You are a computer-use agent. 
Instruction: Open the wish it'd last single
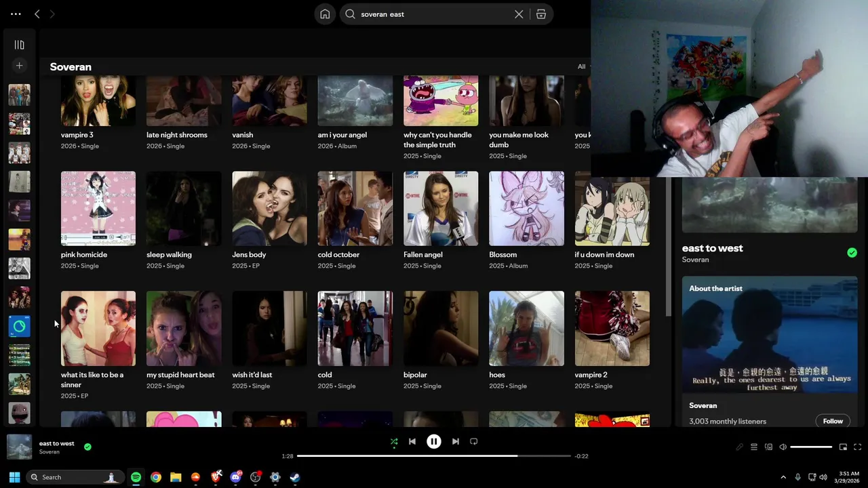click(269, 340)
